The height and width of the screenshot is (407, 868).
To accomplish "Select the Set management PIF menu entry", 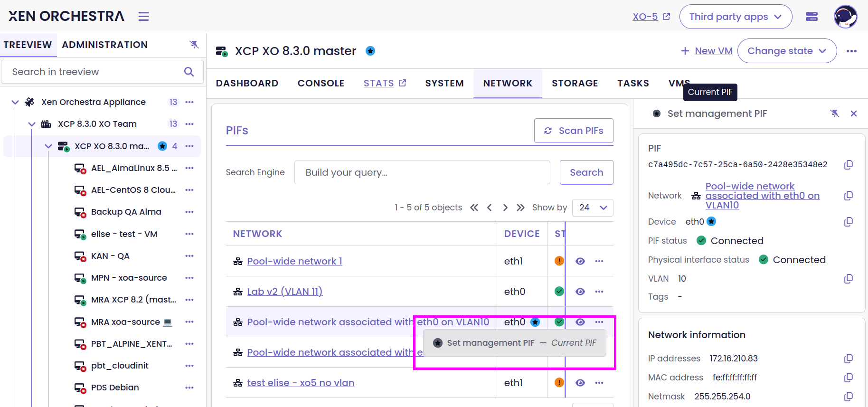I will pyautogui.click(x=515, y=343).
